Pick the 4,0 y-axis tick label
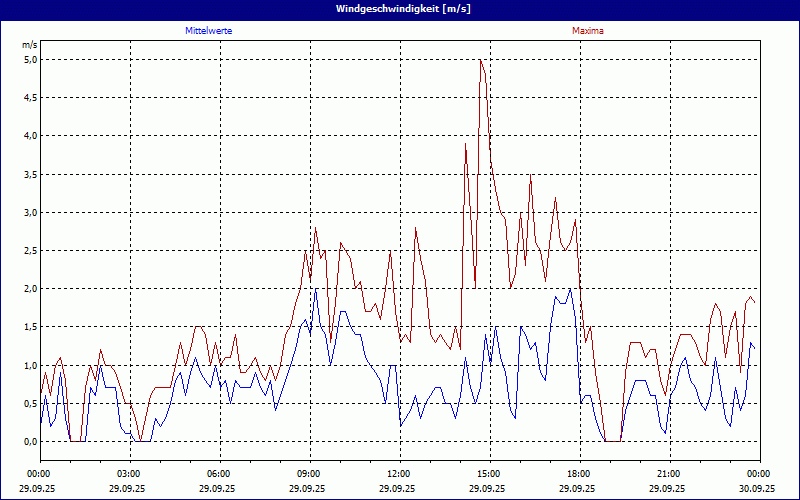Screen dimensions: 800x500 point(30,136)
